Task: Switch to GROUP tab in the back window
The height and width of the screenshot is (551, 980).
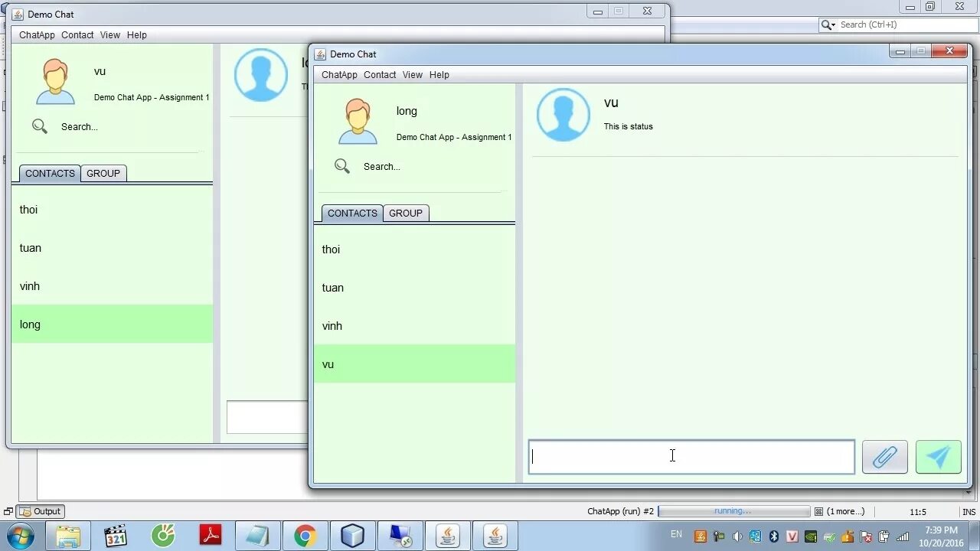Action: point(103,174)
